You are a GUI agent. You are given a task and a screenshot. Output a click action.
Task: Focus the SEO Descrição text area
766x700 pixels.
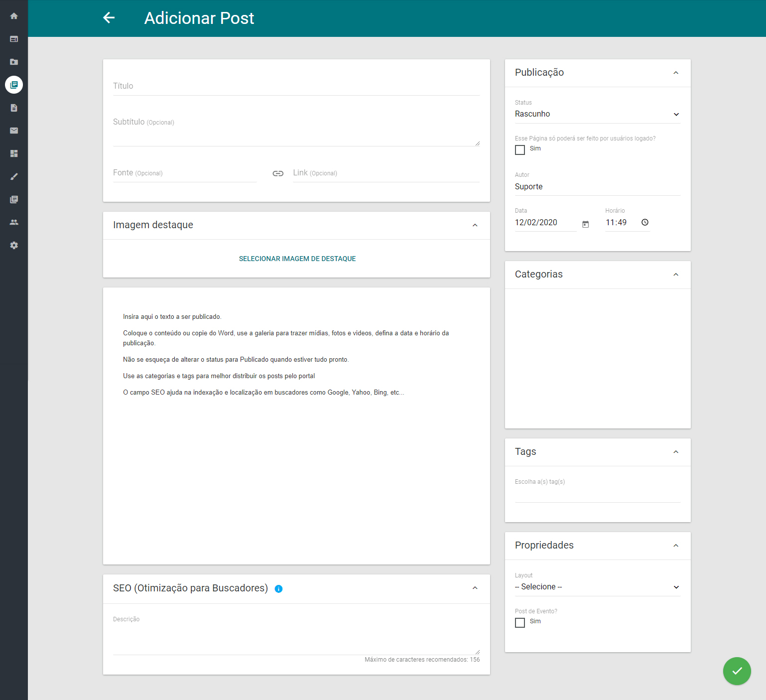coord(296,640)
